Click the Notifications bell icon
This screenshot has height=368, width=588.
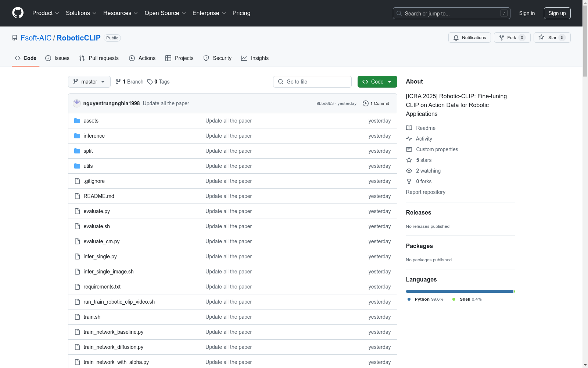[x=456, y=38]
